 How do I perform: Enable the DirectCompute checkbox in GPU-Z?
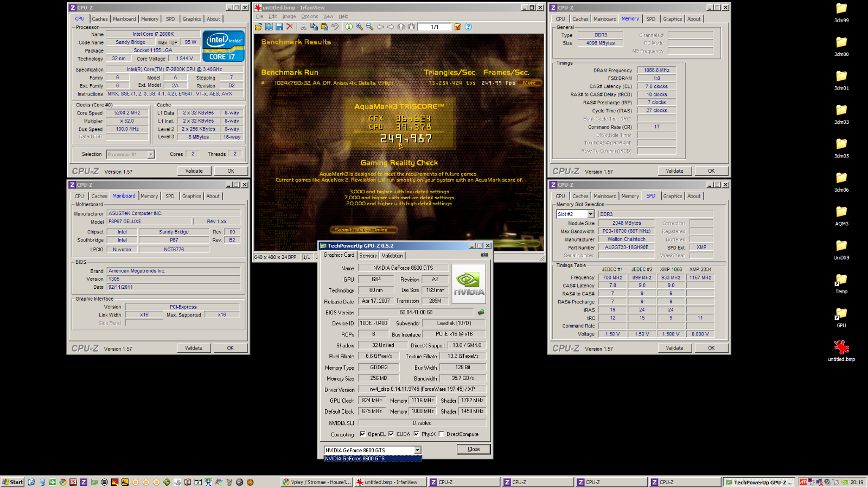(x=441, y=434)
